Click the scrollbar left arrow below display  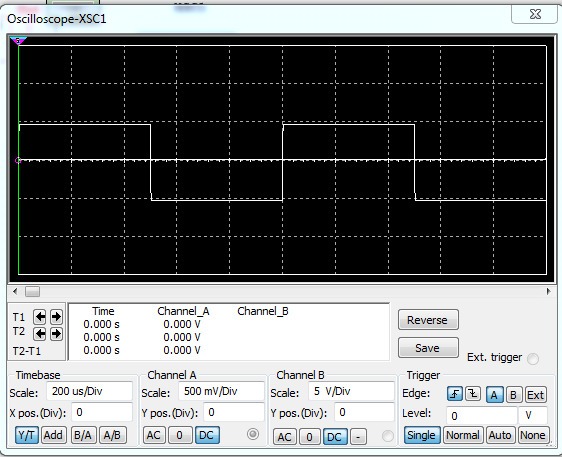(15, 291)
